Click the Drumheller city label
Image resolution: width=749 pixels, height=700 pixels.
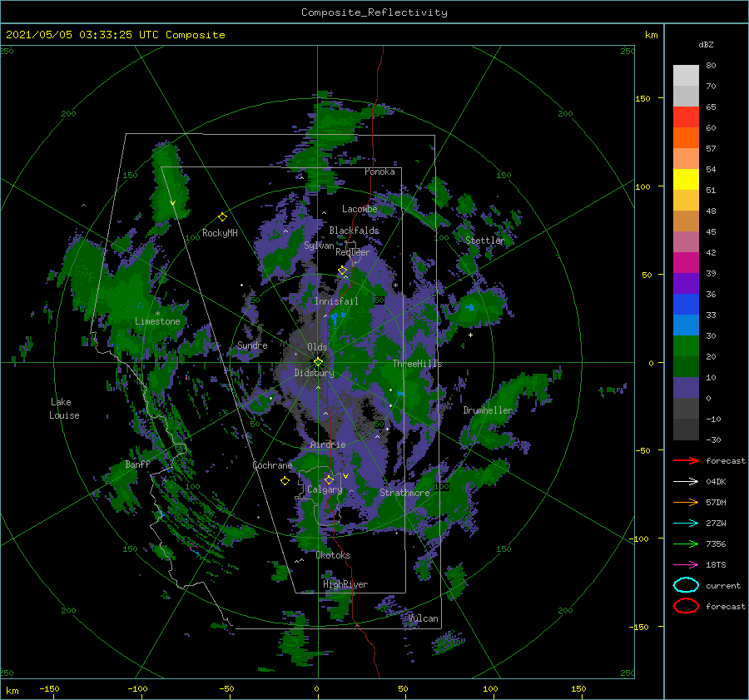point(488,410)
